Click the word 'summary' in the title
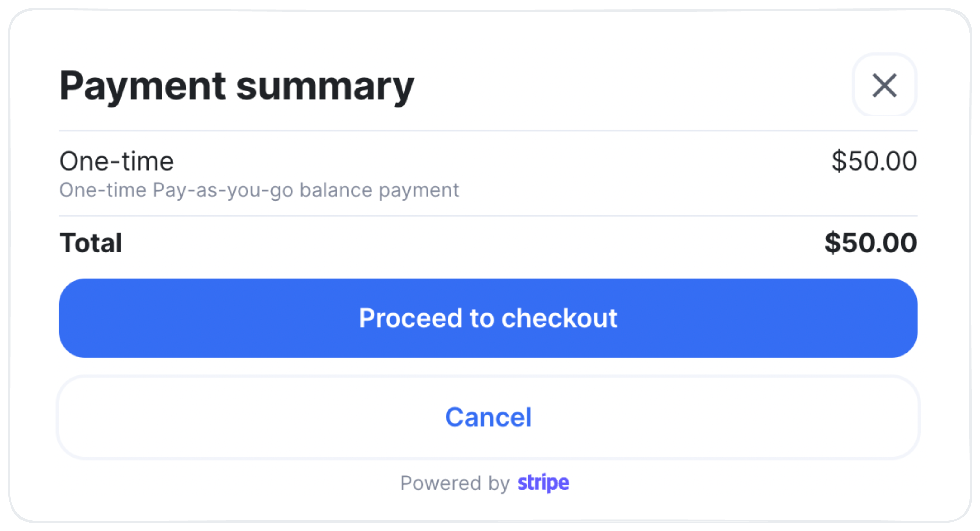This screenshot has height=531, width=980. click(325, 86)
